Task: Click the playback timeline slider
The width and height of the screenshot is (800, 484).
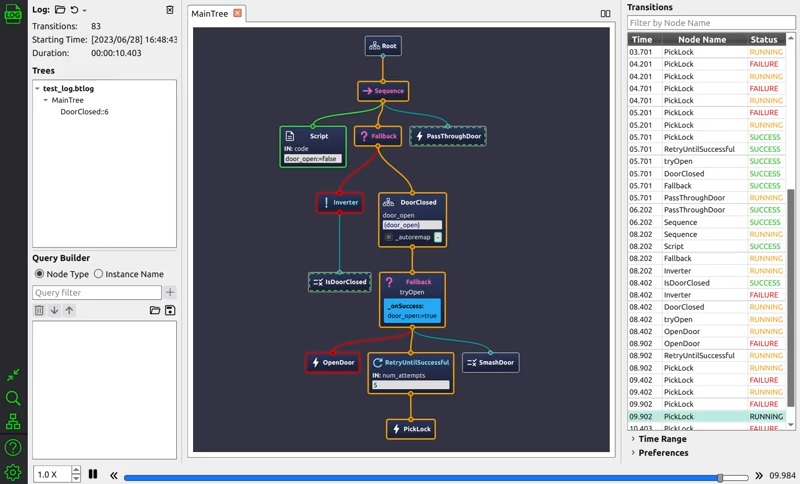Action: tap(420, 478)
